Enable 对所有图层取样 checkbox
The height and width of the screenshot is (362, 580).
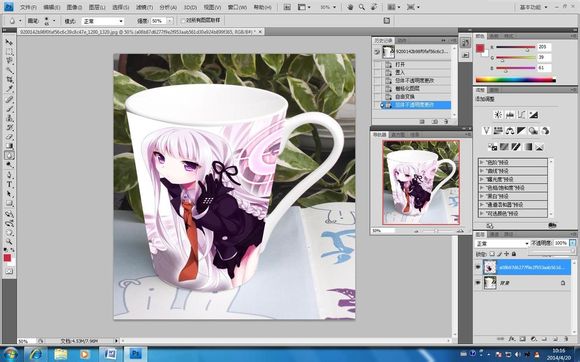tap(183, 21)
